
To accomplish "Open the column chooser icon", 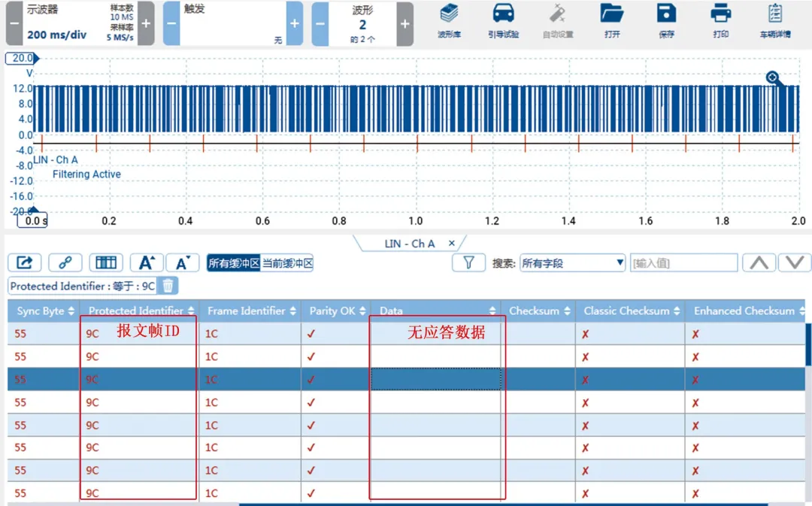I will coord(106,262).
